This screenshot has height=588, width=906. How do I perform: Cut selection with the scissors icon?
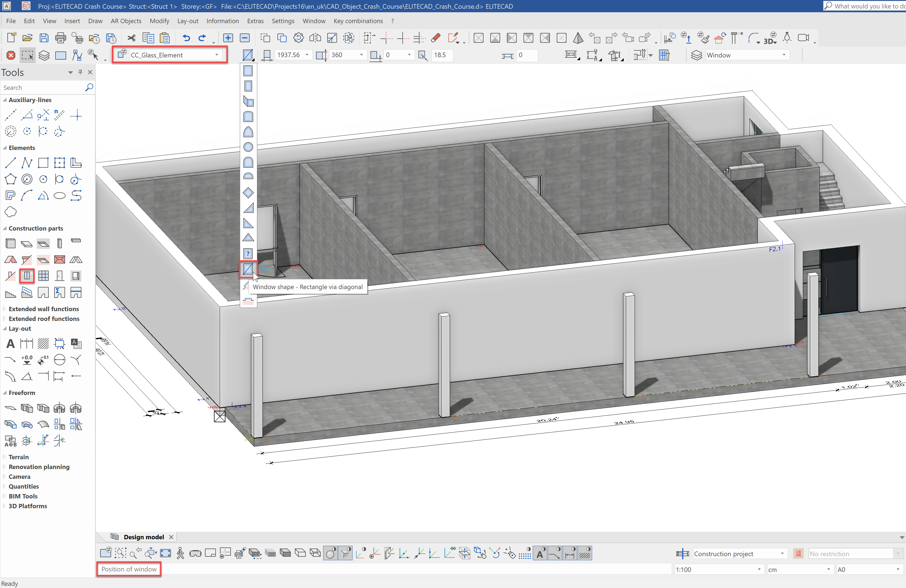131,38
